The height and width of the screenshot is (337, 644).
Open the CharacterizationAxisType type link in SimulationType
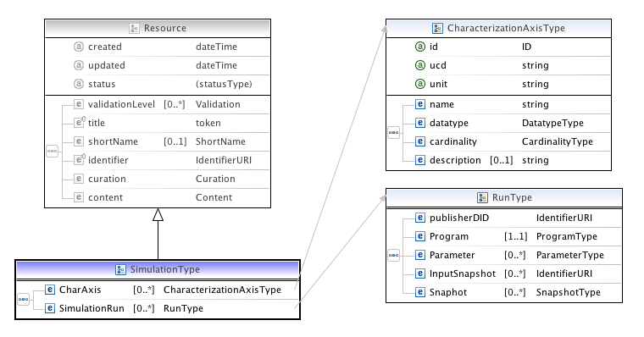(222, 290)
